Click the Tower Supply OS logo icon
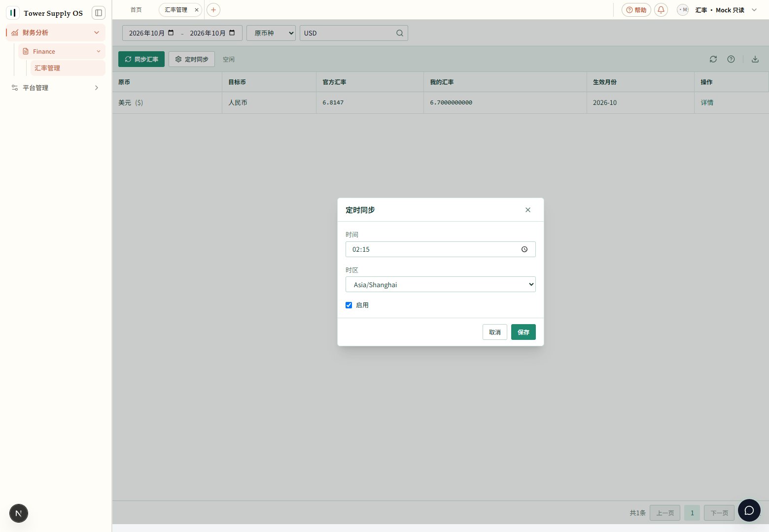The image size is (769, 532). pos(13,13)
